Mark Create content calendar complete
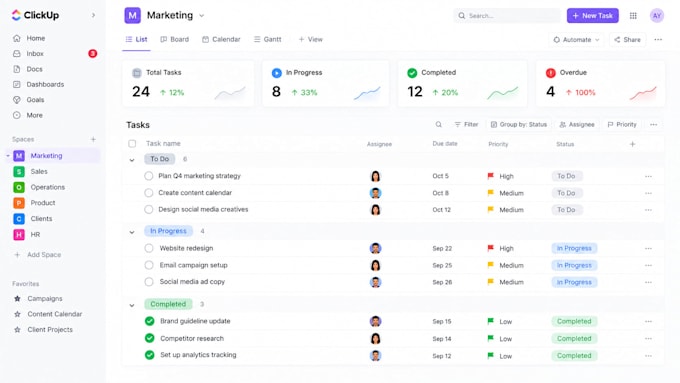The height and width of the screenshot is (383, 680). pyautogui.click(x=149, y=193)
